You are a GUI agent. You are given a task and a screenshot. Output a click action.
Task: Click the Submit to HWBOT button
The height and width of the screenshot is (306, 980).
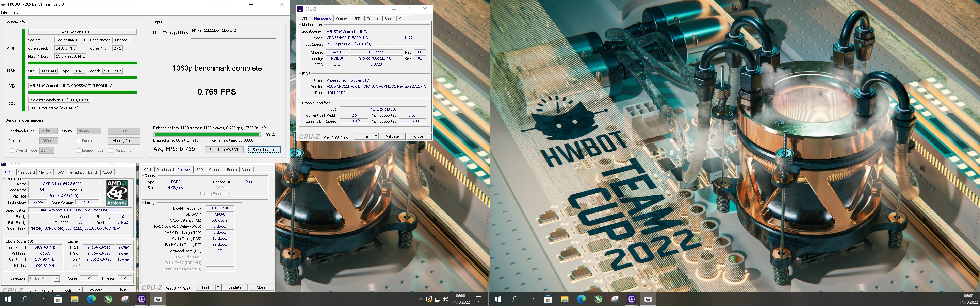click(224, 149)
